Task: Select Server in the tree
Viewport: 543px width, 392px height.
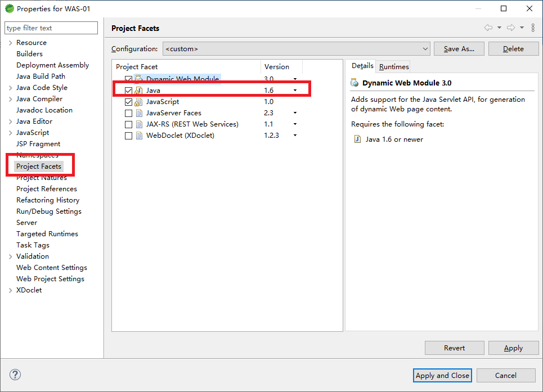Action: 26,223
